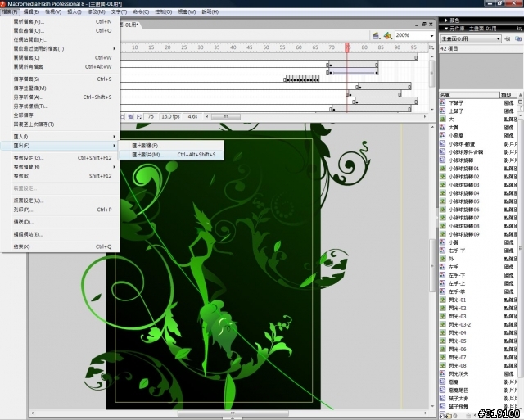
Task: Open the Edit Symbols icon menu
Action: 387,35
